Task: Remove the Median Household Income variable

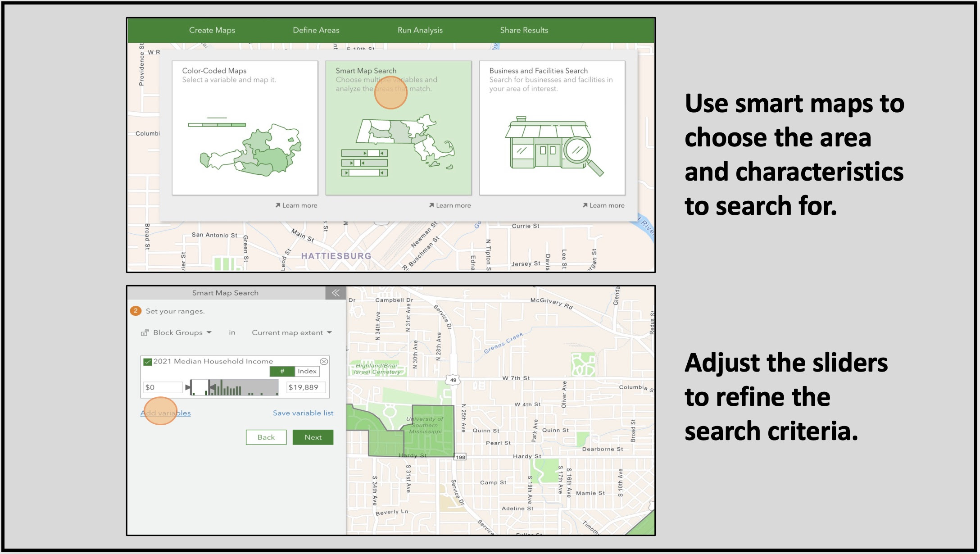Action: coord(324,362)
